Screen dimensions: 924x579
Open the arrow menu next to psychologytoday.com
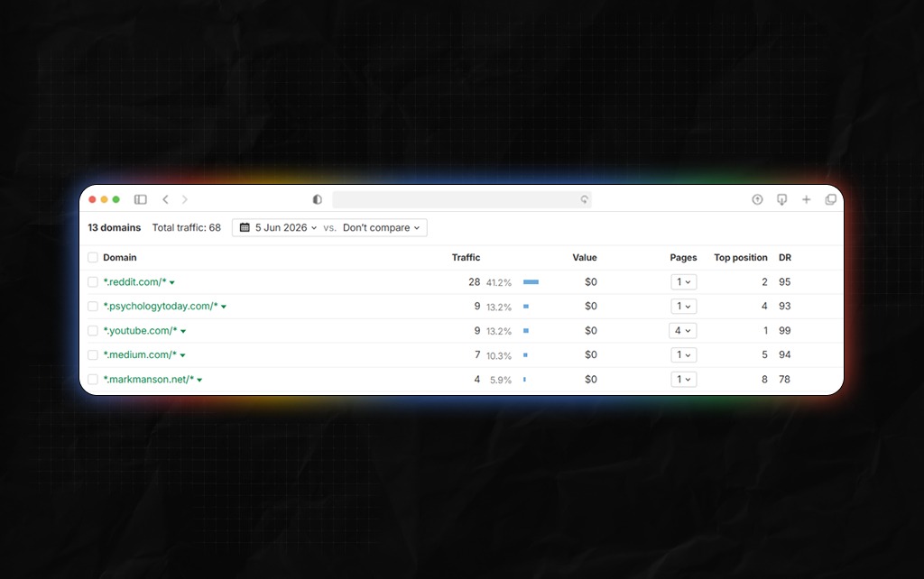[x=224, y=307]
